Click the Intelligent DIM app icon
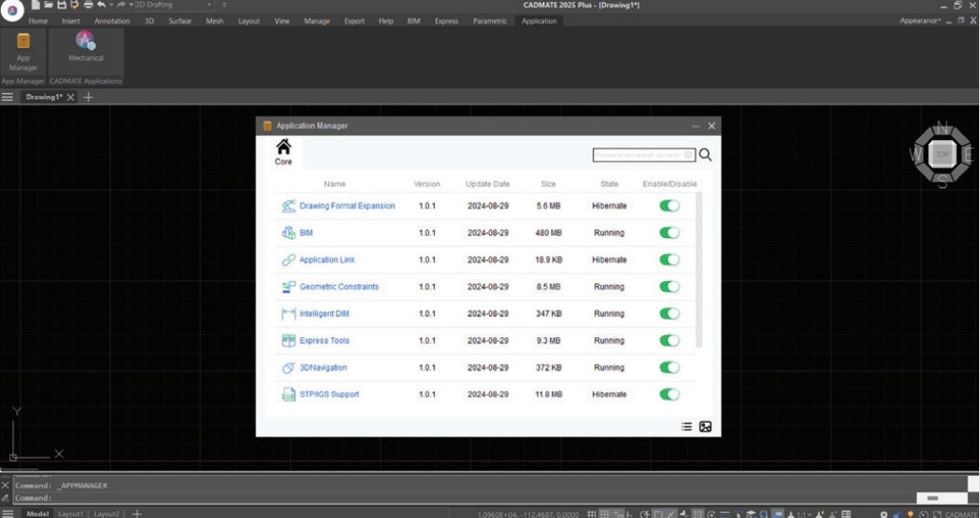This screenshot has width=980, height=518. [288, 313]
